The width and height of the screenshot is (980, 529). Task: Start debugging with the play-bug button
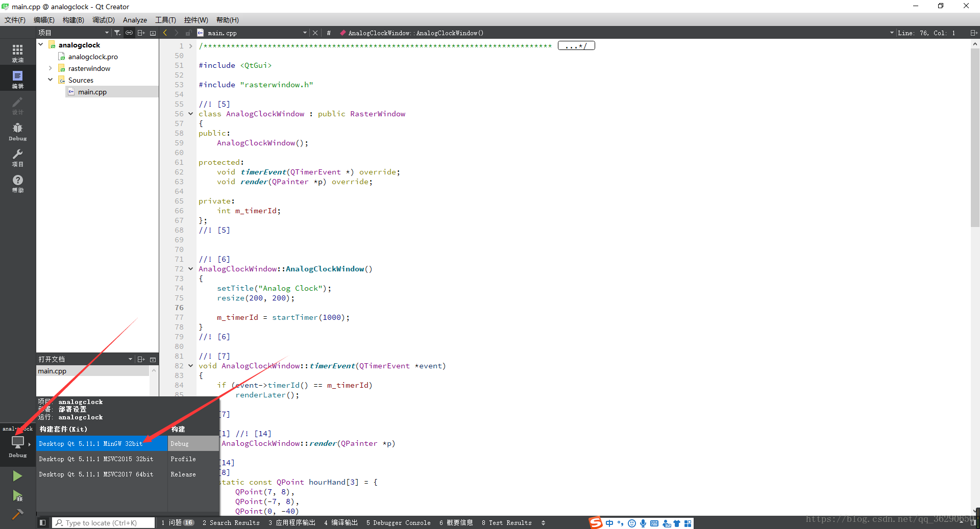(17, 495)
